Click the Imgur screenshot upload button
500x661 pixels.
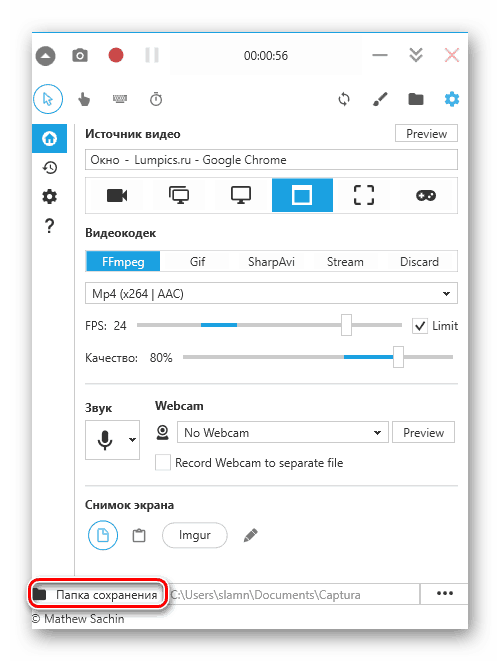[x=194, y=535]
